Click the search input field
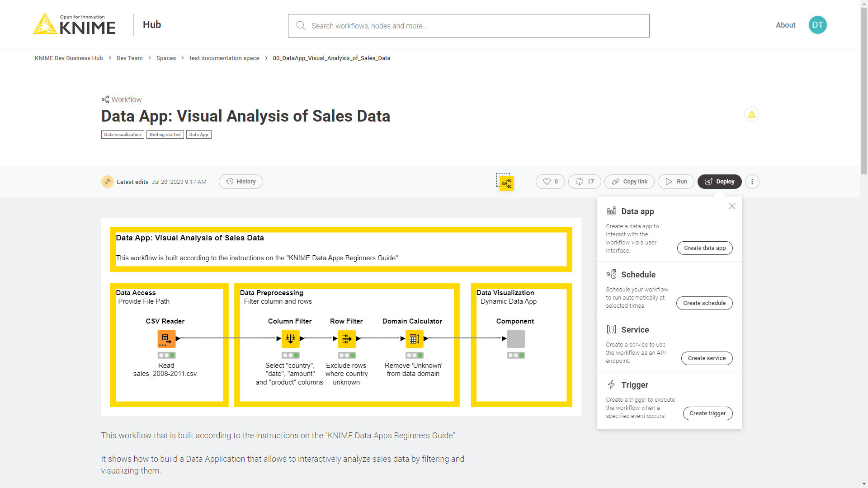 [x=468, y=25]
